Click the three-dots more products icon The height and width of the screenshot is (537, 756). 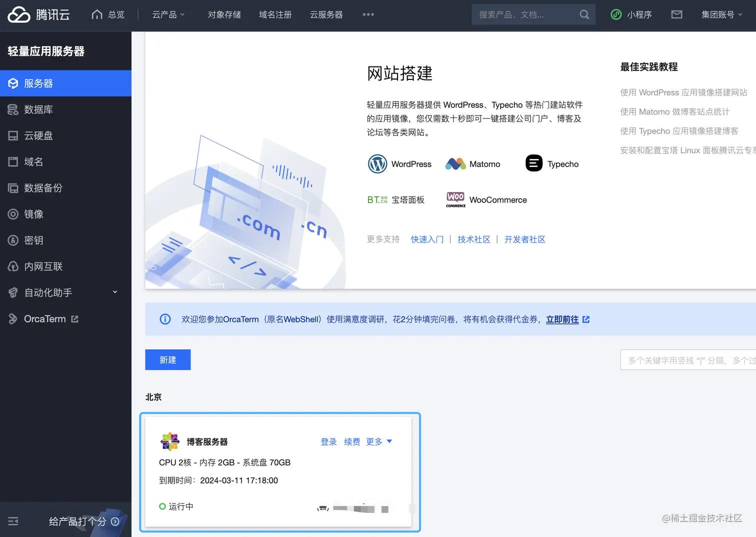coord(368,14)
